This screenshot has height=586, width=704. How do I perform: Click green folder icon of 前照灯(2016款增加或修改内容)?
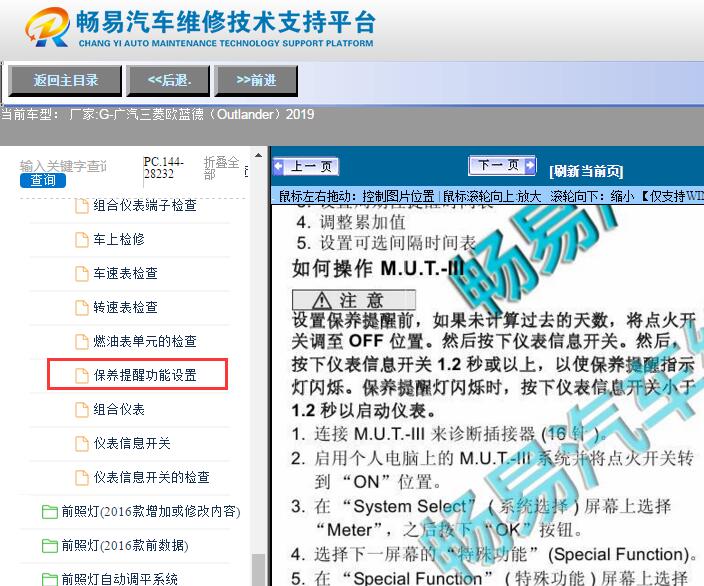click(x=50, y=511)
